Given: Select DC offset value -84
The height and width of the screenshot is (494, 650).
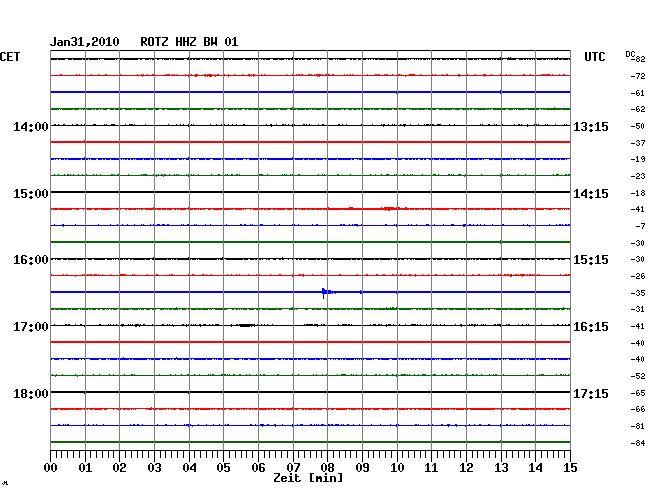Looking at the screenshot, I should [x=638, y=443].
